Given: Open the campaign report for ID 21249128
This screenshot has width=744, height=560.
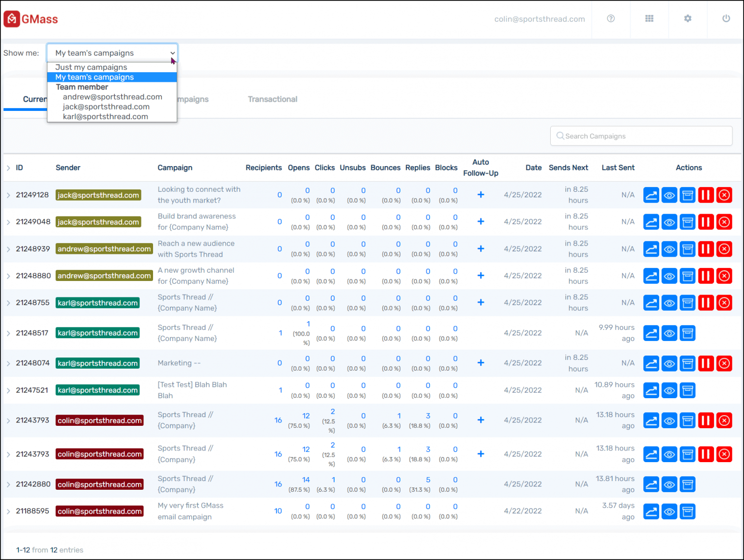Looking at the screenshot, I should 651,195.
